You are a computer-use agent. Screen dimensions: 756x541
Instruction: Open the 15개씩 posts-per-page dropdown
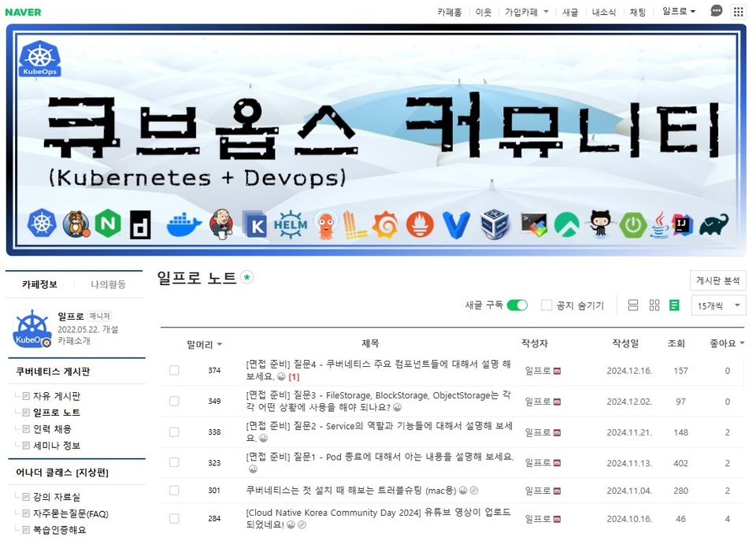(718, 306)
